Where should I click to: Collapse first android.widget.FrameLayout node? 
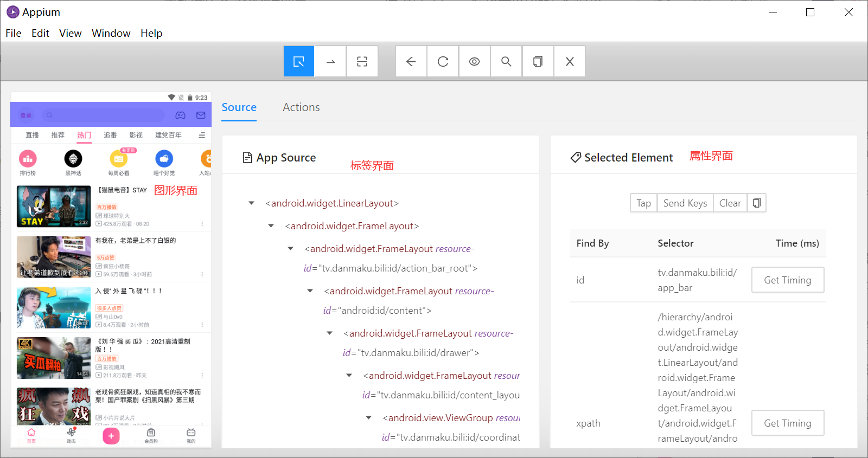coord(271,226)
